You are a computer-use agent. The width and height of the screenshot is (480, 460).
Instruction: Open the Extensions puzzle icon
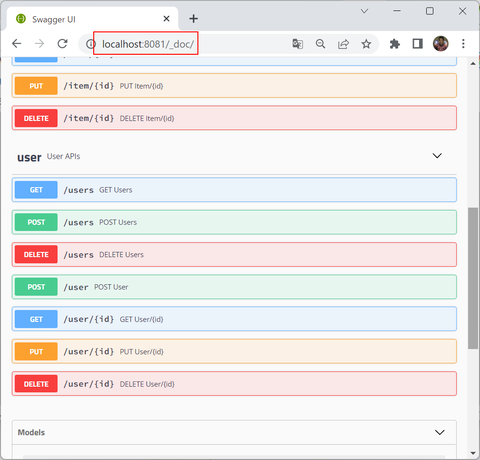395,44
